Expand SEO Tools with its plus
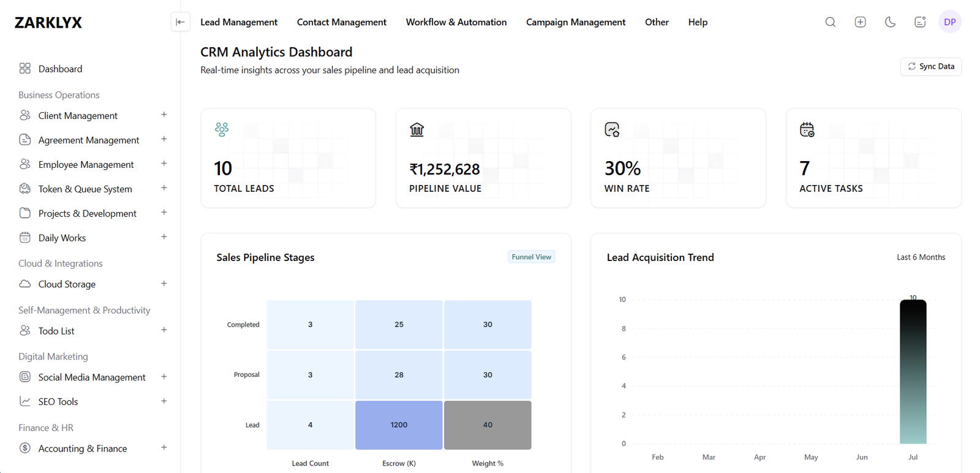 pyautogui.click(x=164, y=401)
